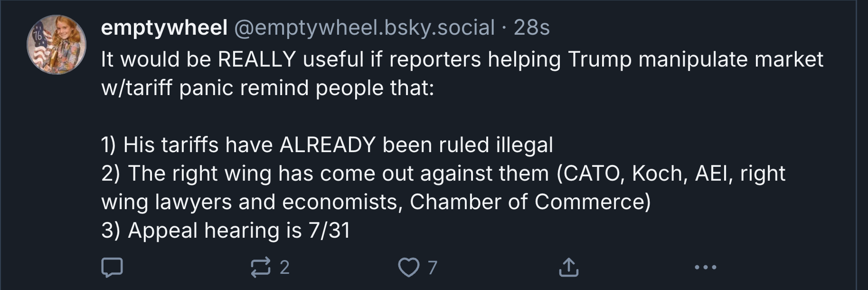Click the word 'ALREADY' in the post
The height and width of the screenshot is (290, 868).
click(328, 145)
